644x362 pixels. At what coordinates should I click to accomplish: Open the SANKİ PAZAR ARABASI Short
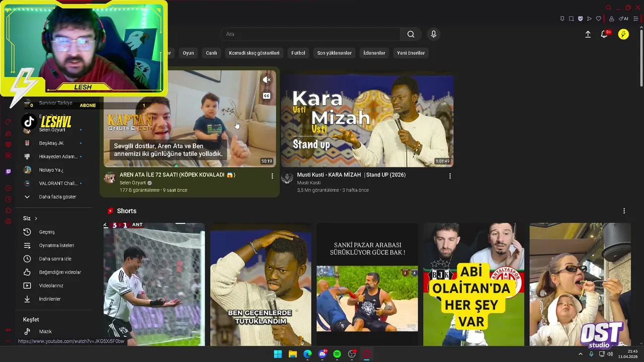coord(367,285)
